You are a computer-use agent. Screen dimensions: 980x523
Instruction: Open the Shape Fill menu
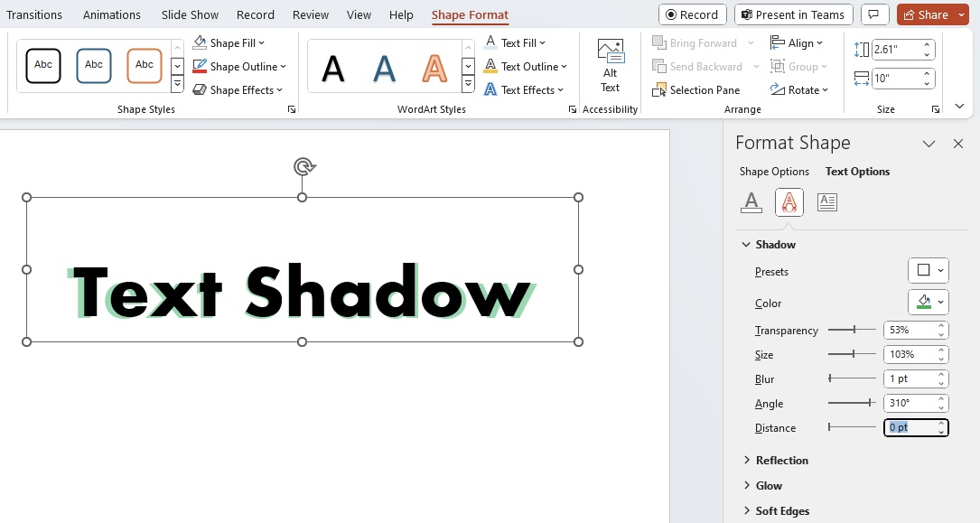(x=229, y=43)
